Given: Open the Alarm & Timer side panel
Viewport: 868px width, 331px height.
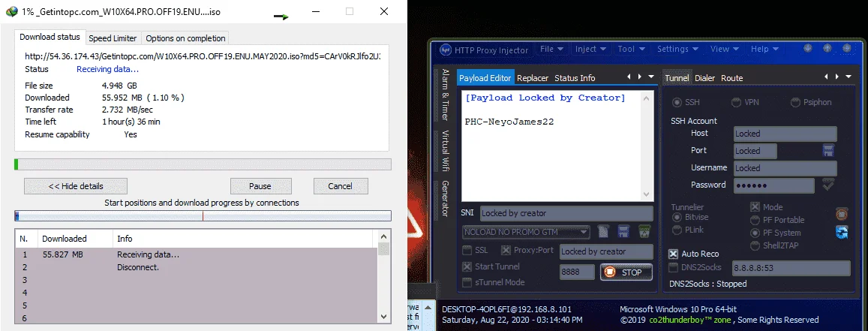Looking at the screenshot, I should 445,95.
